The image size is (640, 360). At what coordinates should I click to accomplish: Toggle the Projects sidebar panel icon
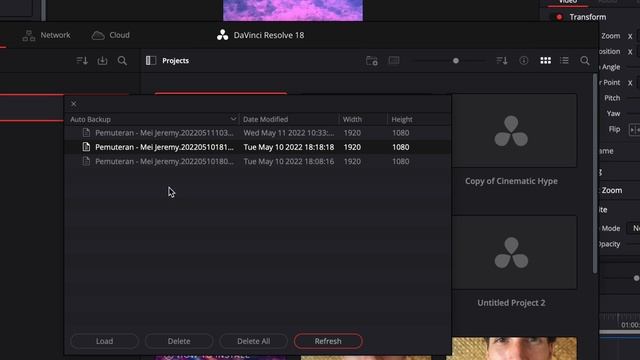(x=151, y=60)
